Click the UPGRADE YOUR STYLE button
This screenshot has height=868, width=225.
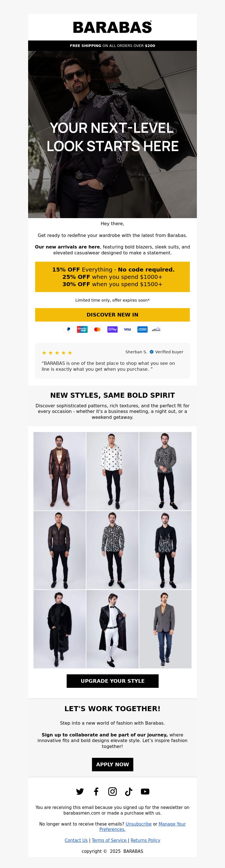[112, 681]
